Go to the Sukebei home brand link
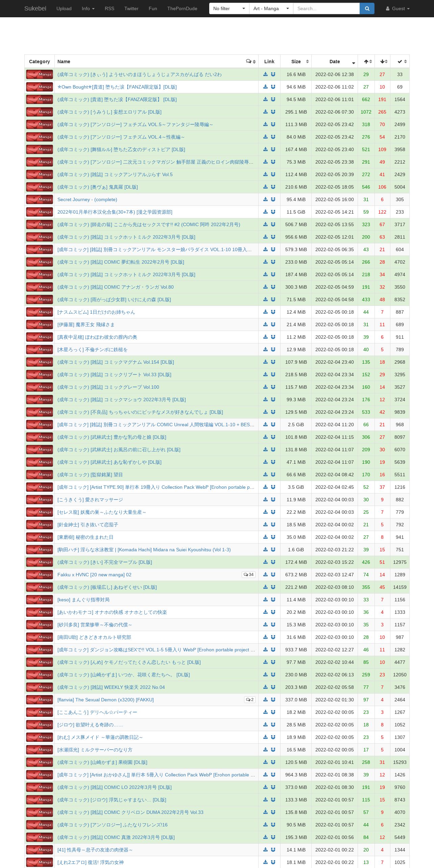 [35, 8]
